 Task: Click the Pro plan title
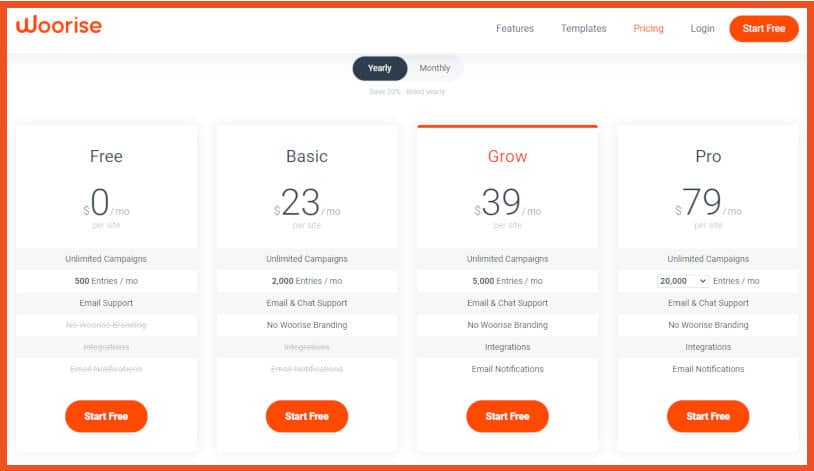[708, 156]
